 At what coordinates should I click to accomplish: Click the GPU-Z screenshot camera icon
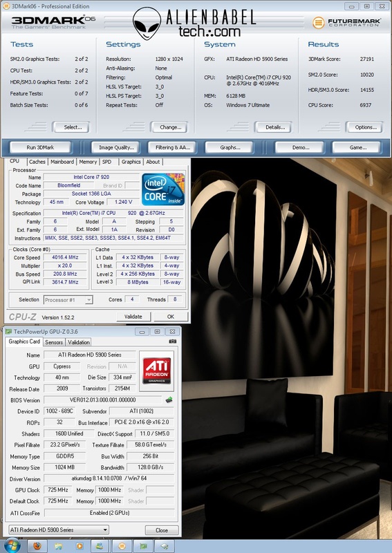pos(172,341)
